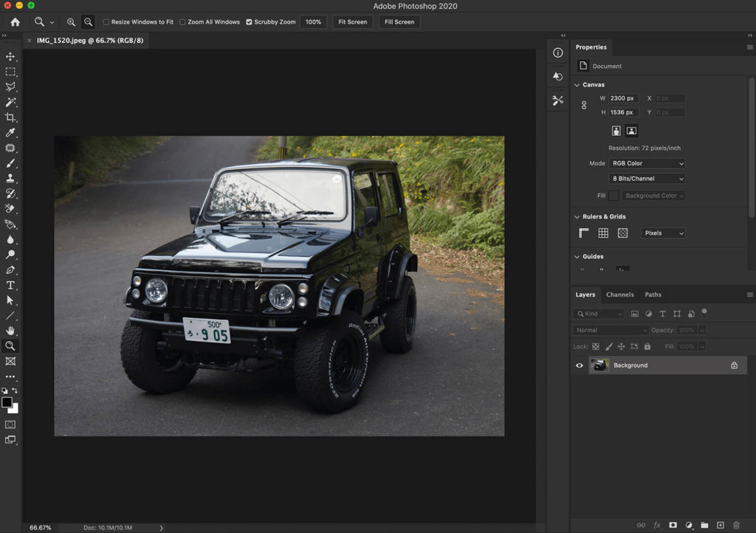Click the Fit Screen button
Image resolution: width=756 pixels, height=533 pixels.
click(353, 22)
